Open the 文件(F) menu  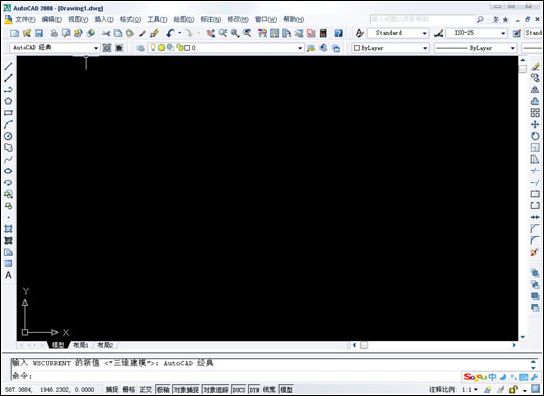click(x=25, y=19)
